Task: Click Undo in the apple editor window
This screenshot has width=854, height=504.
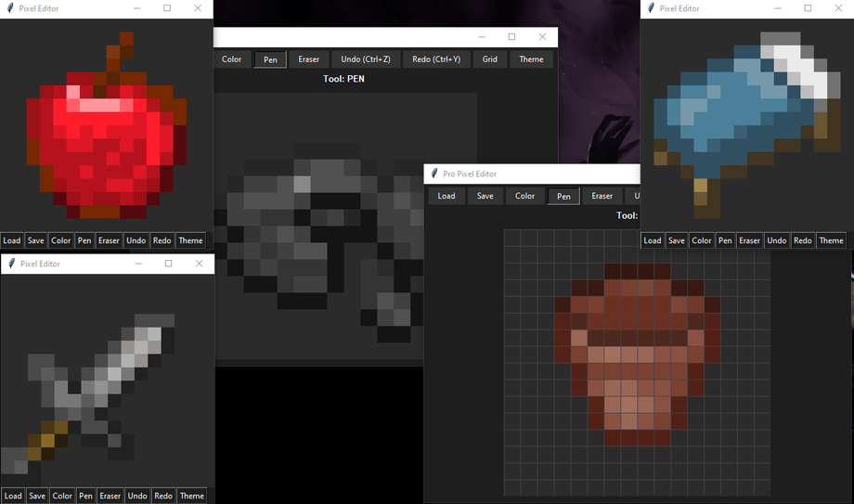Action: (x=136, y=240)
